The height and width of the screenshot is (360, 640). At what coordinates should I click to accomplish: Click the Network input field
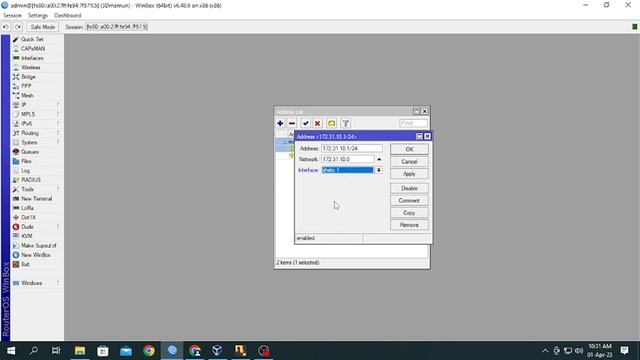point(347,159)
